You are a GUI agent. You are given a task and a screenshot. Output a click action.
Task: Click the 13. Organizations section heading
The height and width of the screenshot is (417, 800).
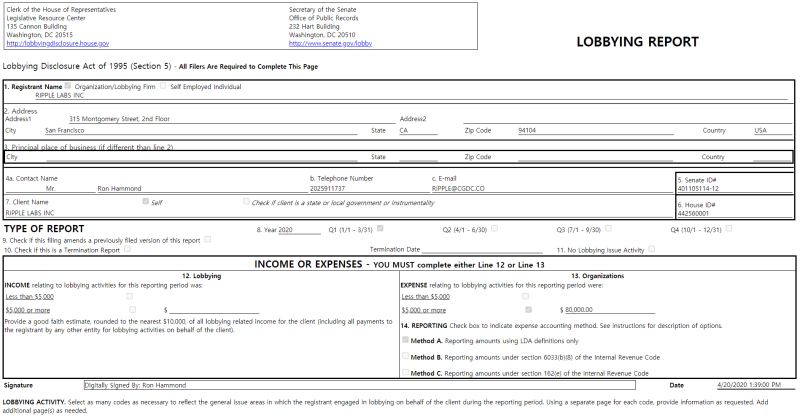point(597,276)
